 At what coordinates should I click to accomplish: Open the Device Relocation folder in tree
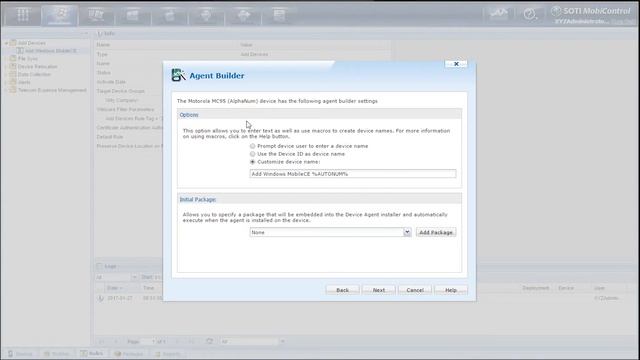tap(37, 67)
